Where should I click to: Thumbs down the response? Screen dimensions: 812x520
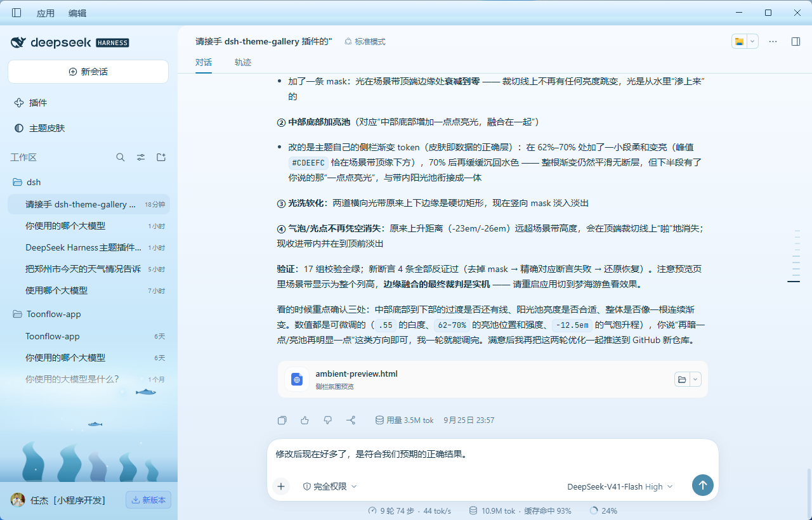coord(328,420)
